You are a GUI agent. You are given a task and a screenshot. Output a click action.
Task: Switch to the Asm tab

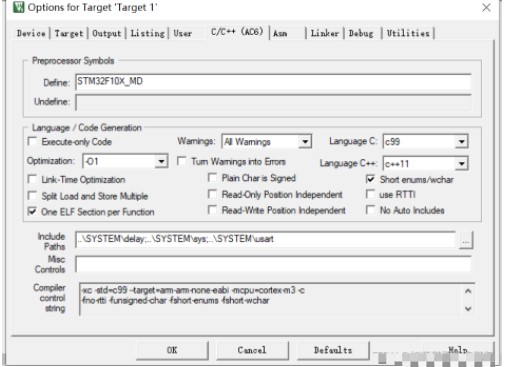tap(280, 33)
